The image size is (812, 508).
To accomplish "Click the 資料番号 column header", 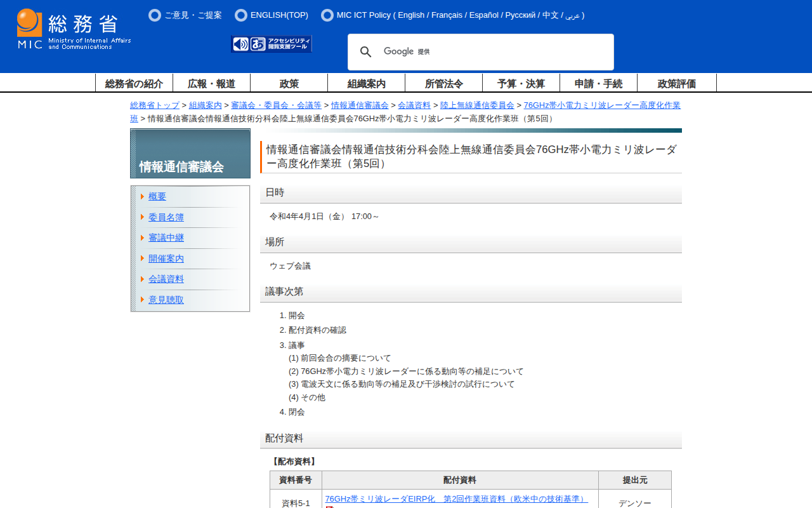I will 296,480.
